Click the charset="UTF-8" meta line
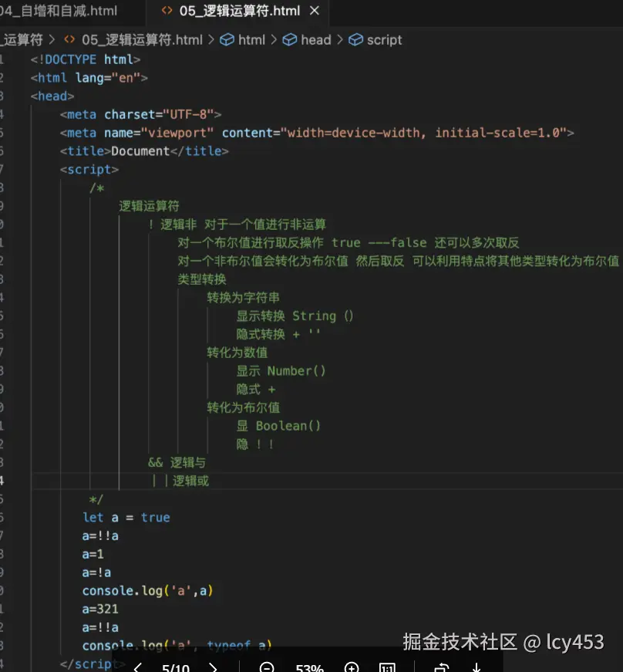Viewport: 623px width, 672px height. click(140, 115)
